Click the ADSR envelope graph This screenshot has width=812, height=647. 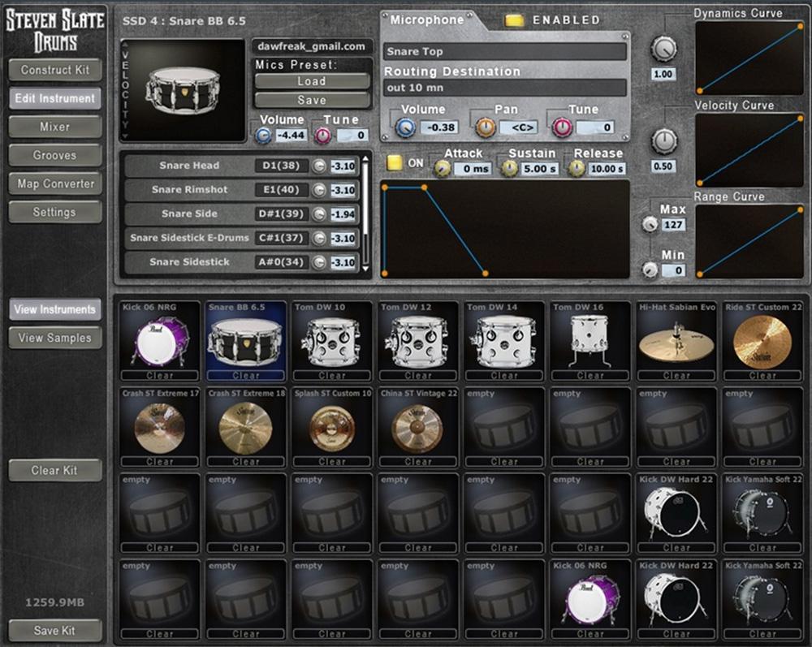[x=505, y=229]
